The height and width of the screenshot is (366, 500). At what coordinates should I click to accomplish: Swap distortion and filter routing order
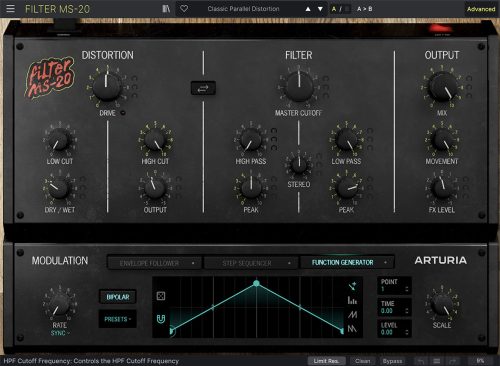click(x=203, y=88)
